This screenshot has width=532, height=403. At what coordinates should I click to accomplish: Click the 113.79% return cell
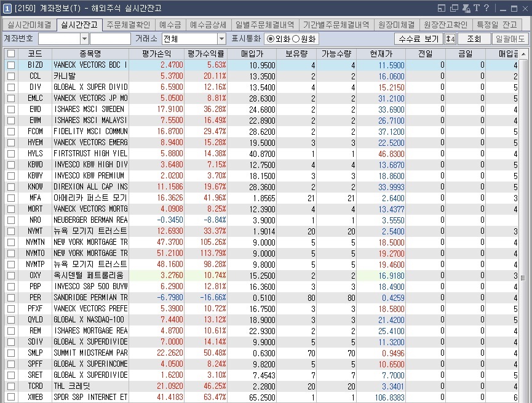tap(206, 253)
